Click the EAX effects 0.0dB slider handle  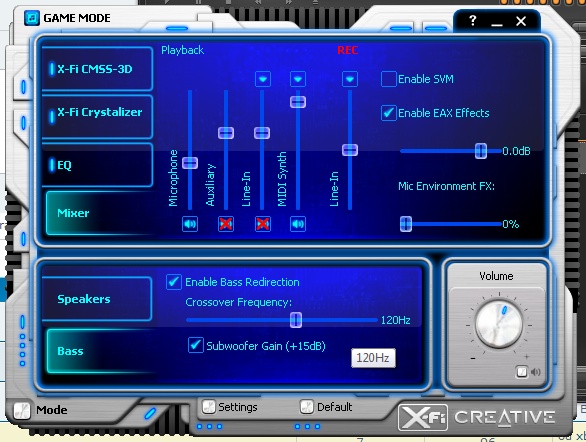(481, 151)
